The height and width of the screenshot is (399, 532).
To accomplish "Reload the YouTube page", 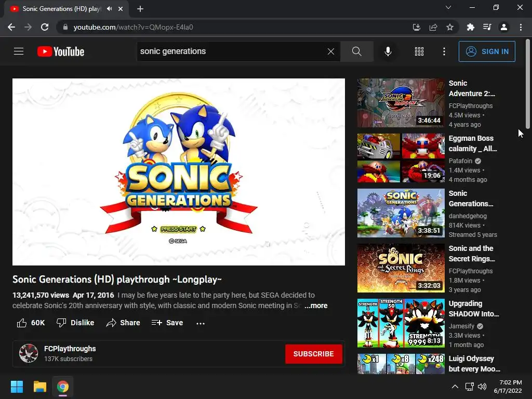I will (x=45, y=27).
